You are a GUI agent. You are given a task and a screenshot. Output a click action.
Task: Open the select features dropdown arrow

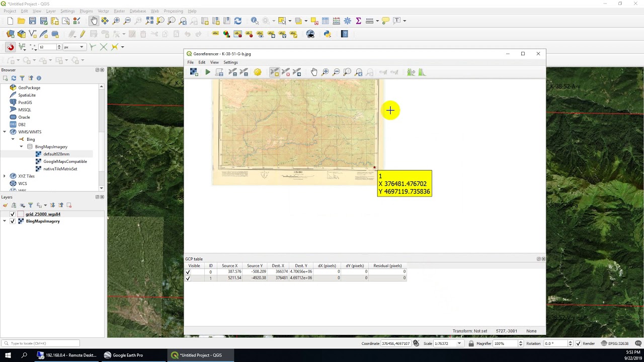coord(290,21)
